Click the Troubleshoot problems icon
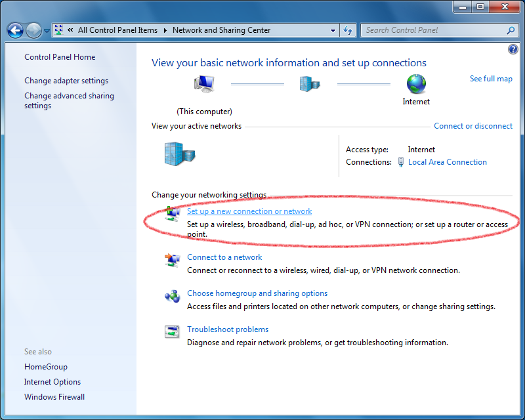 [x=172, y=332]
